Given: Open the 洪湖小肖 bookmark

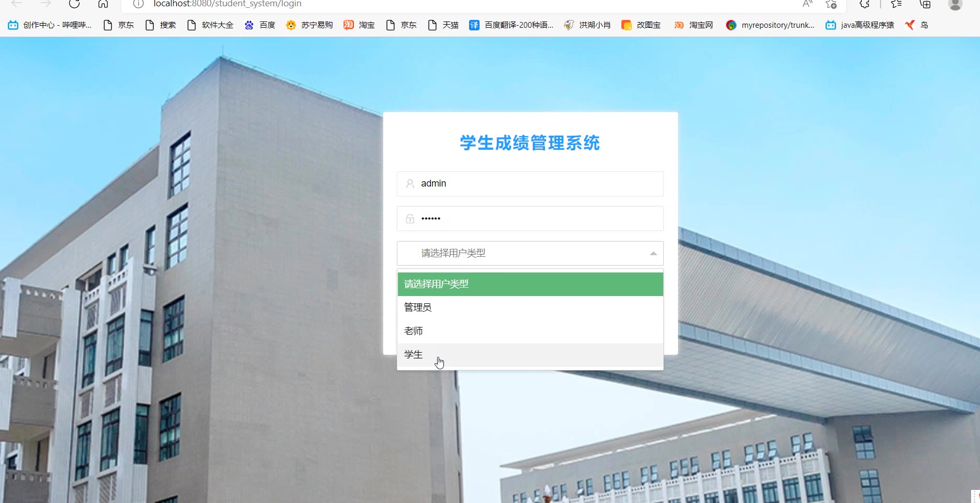Looking at the screenshot, I should point(587,25).
